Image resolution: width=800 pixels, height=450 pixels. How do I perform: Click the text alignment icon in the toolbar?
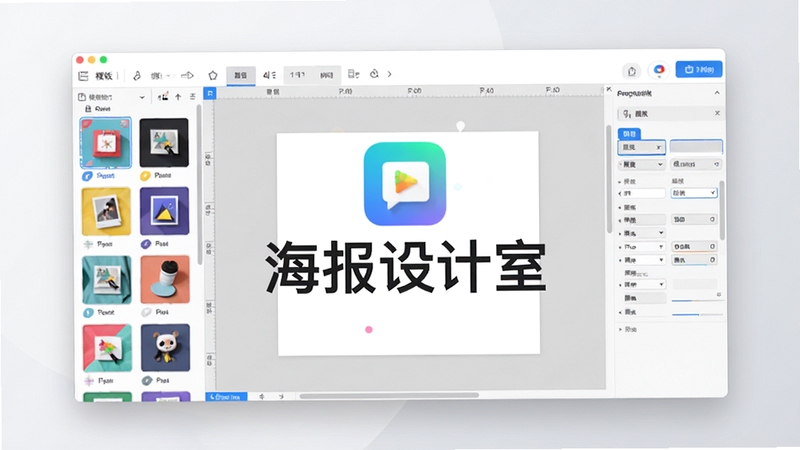coord(269,75)
